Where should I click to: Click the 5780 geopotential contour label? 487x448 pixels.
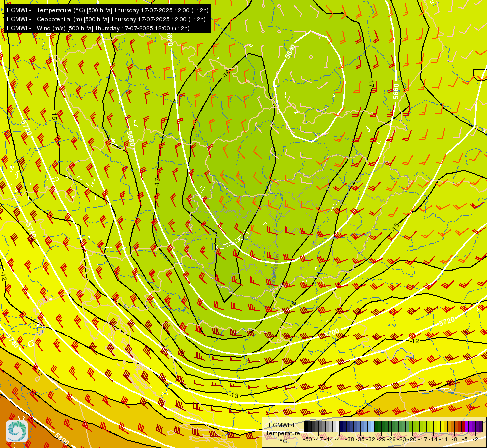[x=12, y=341]
